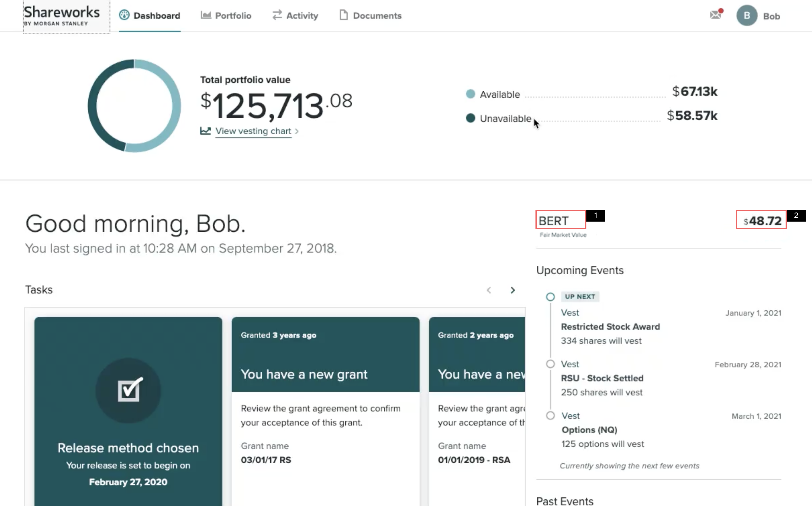The height and width of the screenshot is (506, 812).
Task: Click Bob's avatar circle
Action: coord(747,16)
